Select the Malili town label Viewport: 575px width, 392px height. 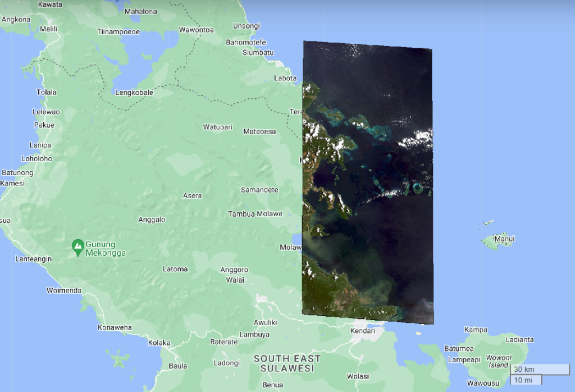(x=48, y=29)
